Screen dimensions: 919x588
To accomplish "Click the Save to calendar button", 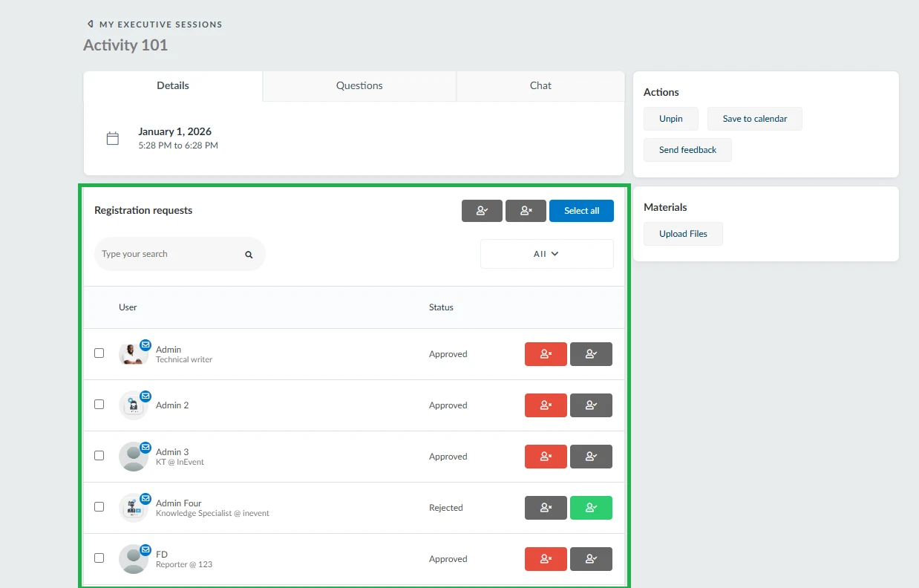I will [754, 118].
